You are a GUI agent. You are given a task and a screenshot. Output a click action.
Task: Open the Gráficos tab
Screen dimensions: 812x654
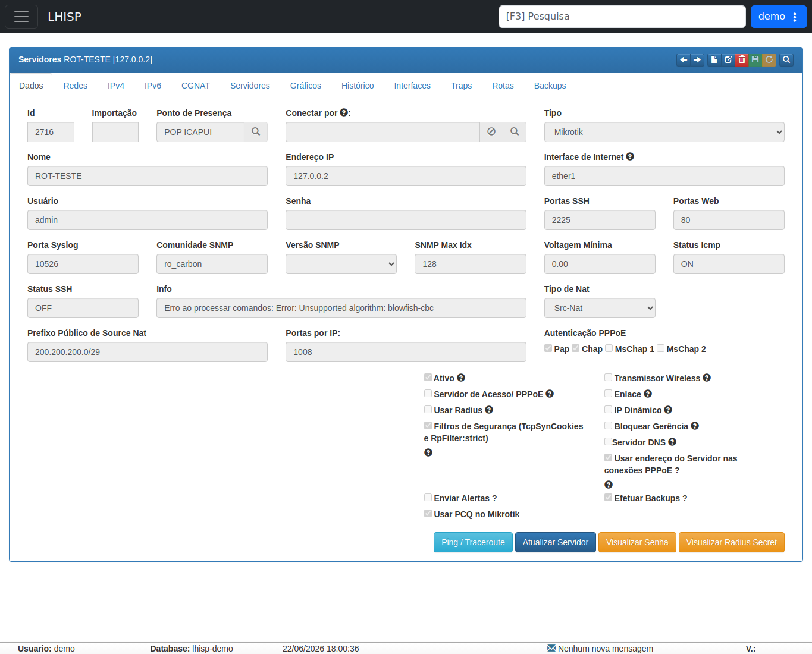click(x=306, y=86)
